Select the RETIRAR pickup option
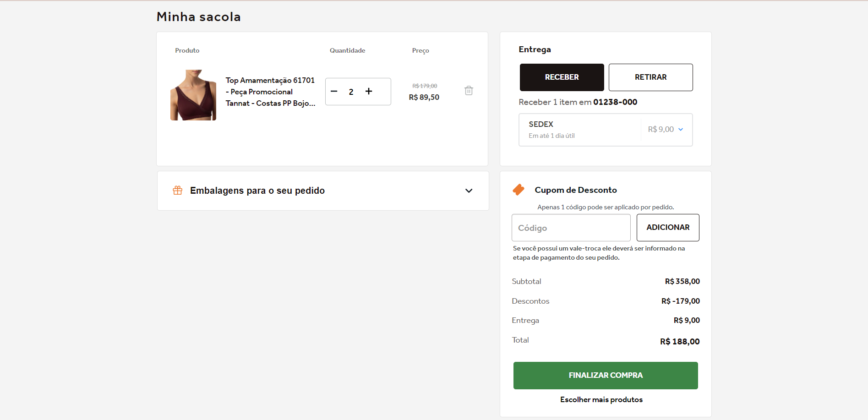This screenshot has width=868, height=420. [650, 77]
